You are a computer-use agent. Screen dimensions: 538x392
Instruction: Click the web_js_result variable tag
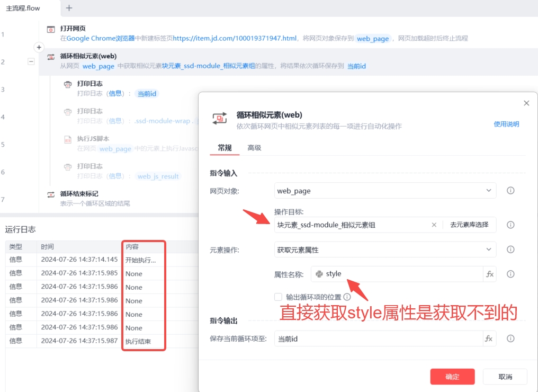(x=158, y=176)
